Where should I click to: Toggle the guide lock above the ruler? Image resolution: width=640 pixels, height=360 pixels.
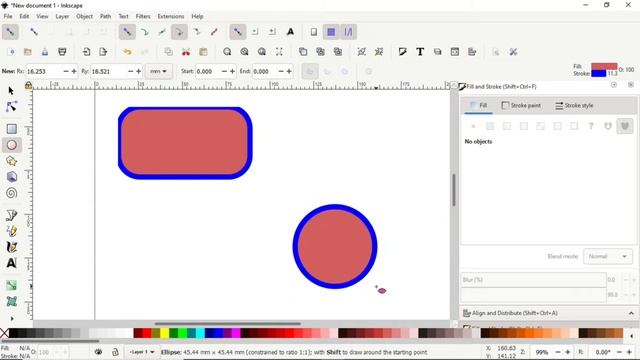point(28,85)
